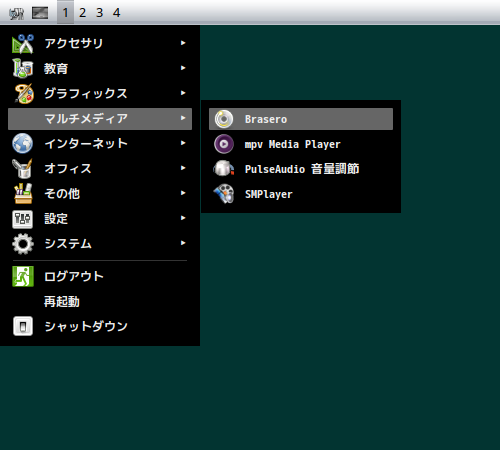Open the application menu launcher icon
The height and width of the screenshot is (450, 500).
coord(16,13)
